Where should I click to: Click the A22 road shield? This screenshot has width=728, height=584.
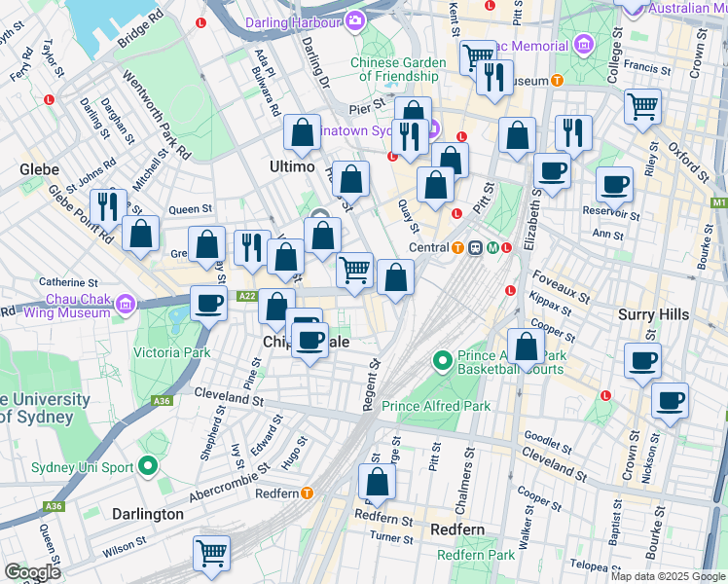click(x=246, y=296)
